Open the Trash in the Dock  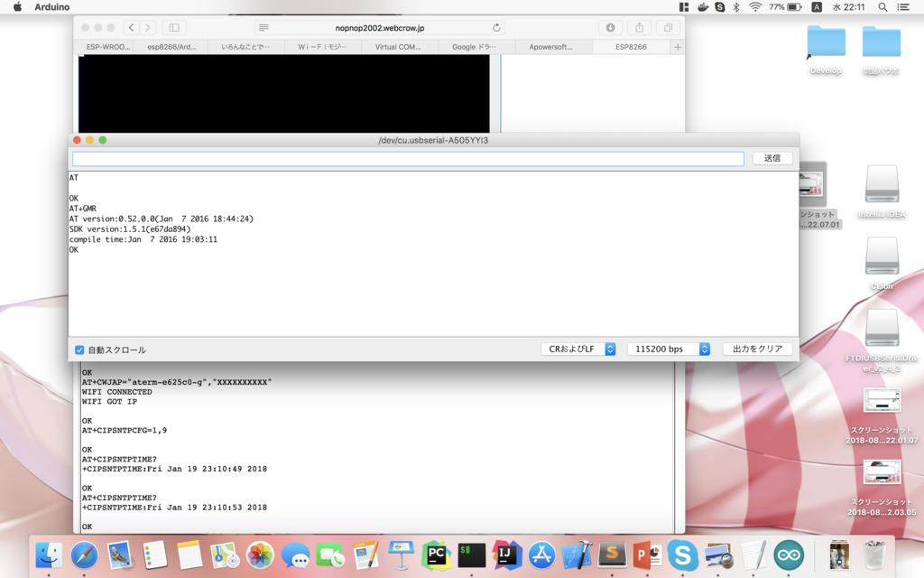[875, 555]
